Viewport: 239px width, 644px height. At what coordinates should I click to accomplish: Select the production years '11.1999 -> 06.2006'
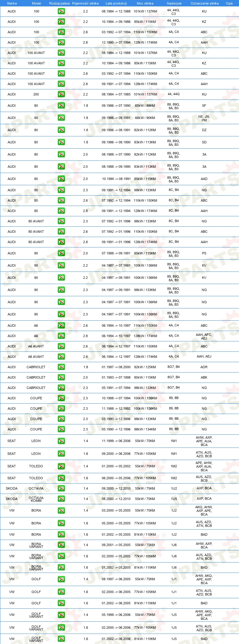click(116, 441)
